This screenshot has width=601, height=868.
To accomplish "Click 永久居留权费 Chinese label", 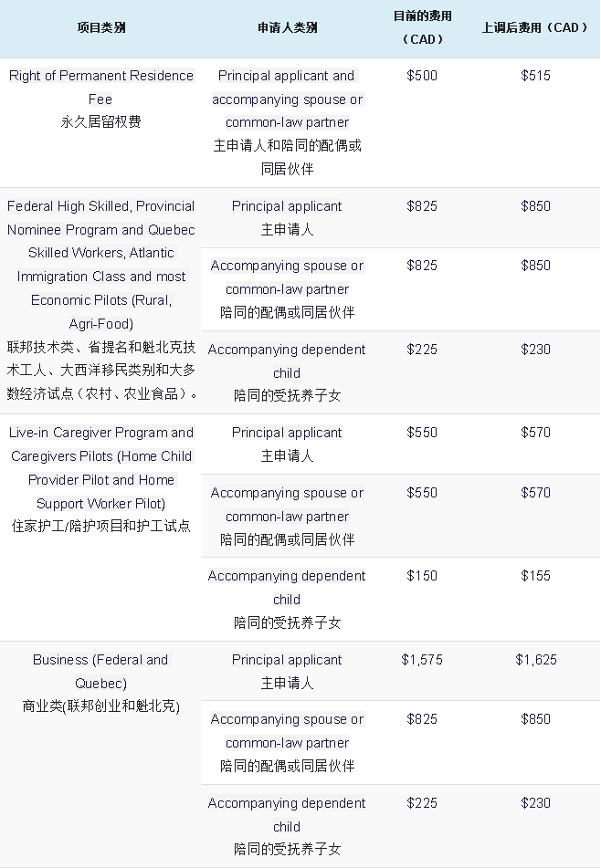I will point(100,121).
